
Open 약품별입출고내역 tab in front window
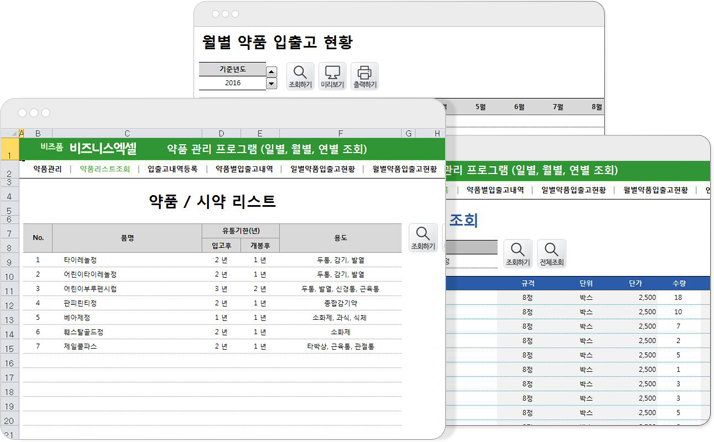point(244,170)
